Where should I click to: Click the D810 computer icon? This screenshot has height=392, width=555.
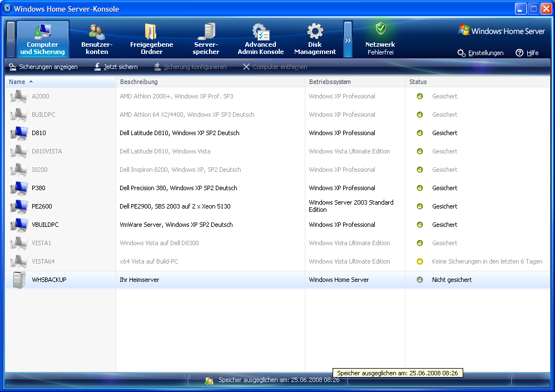tap(19, 133)
